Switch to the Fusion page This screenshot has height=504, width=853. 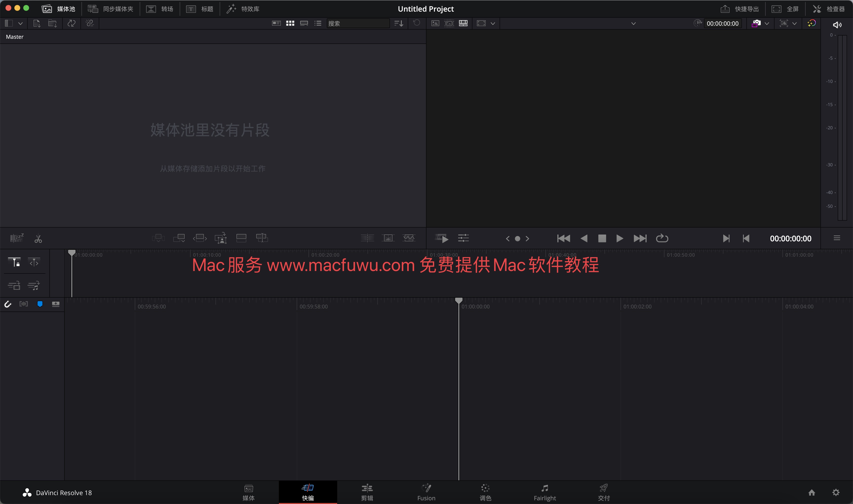(x=426, y=492)
